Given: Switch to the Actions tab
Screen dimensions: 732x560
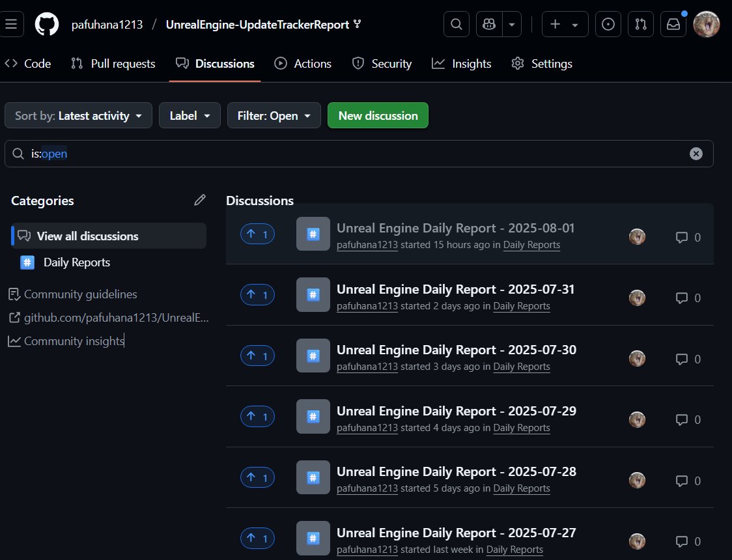Looking at the screenshot, I should 303,63.
